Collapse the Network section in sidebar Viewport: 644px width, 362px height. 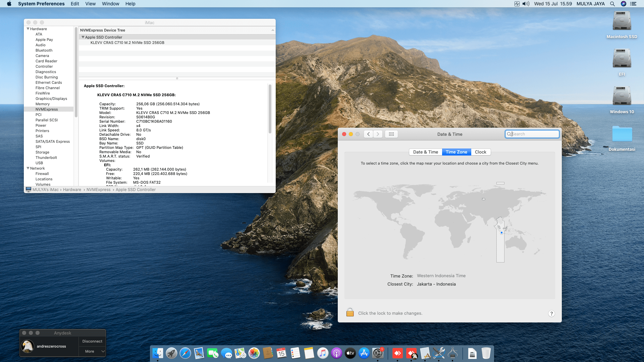point(28,168)
